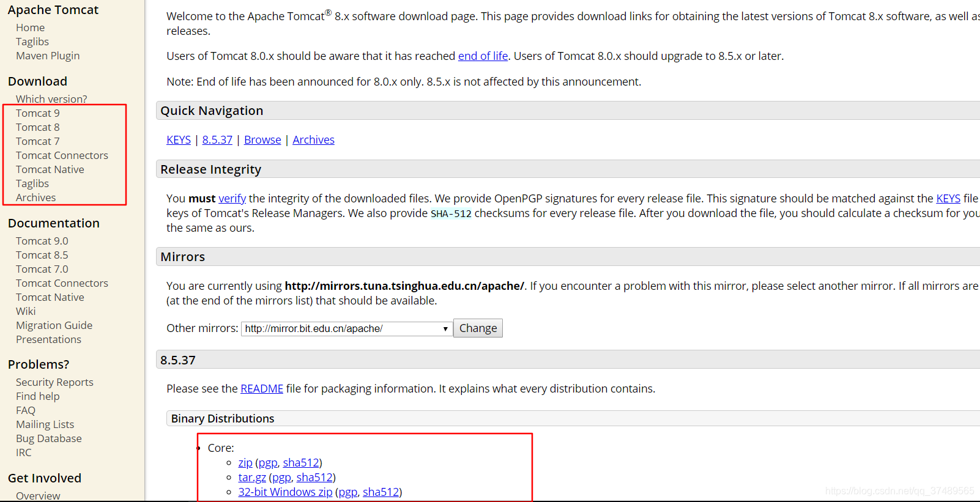Open Tomcat 8.5 documentation
The image size is (980, 502).
42,255
